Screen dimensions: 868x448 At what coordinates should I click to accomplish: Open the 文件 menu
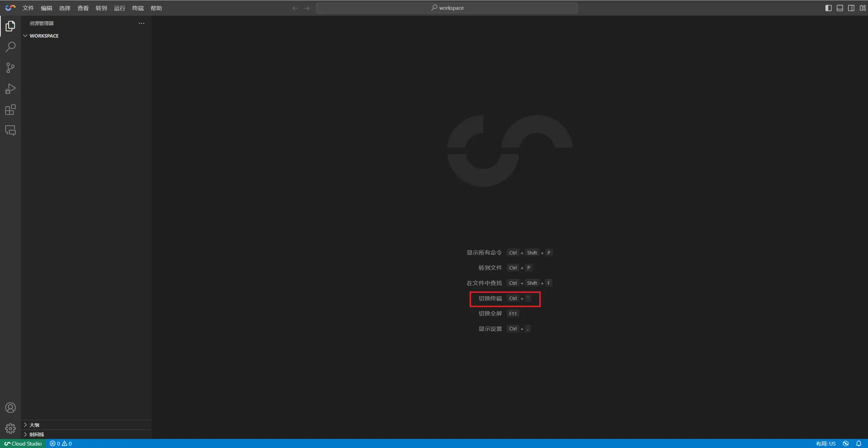28,8
